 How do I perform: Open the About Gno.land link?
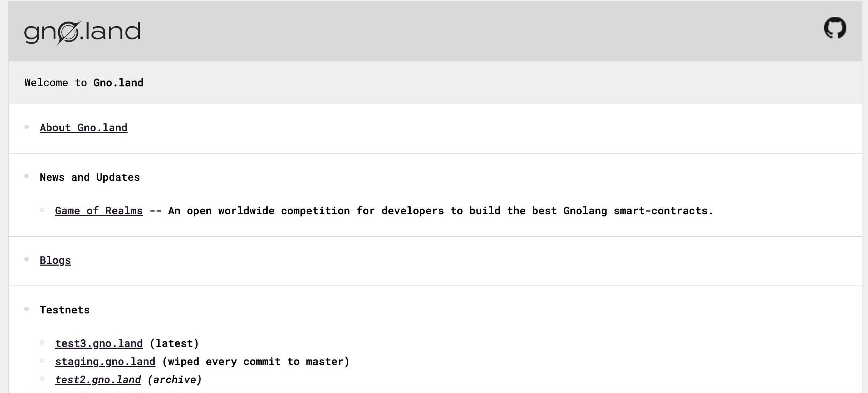point(84,128)
